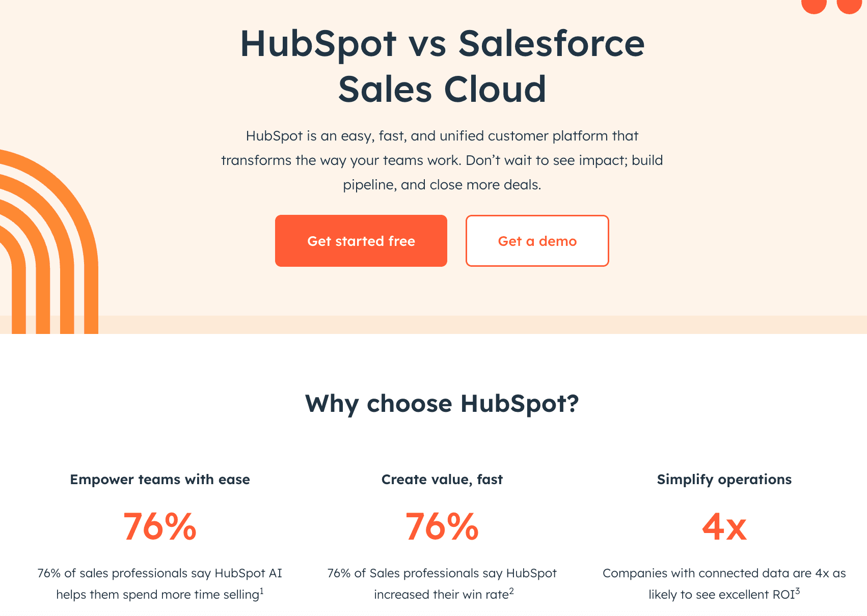Open the Get a demo option
This screenshot has height=616, width=867.
pos(537,241)
